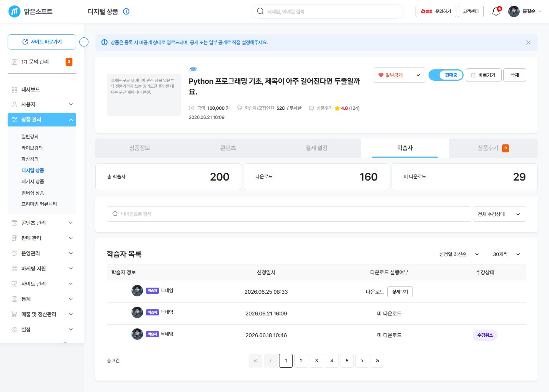Screen dimensions: 549x392
Task: Expand the 콘텐츠 관리 chevron
Action: coord(71,222)
